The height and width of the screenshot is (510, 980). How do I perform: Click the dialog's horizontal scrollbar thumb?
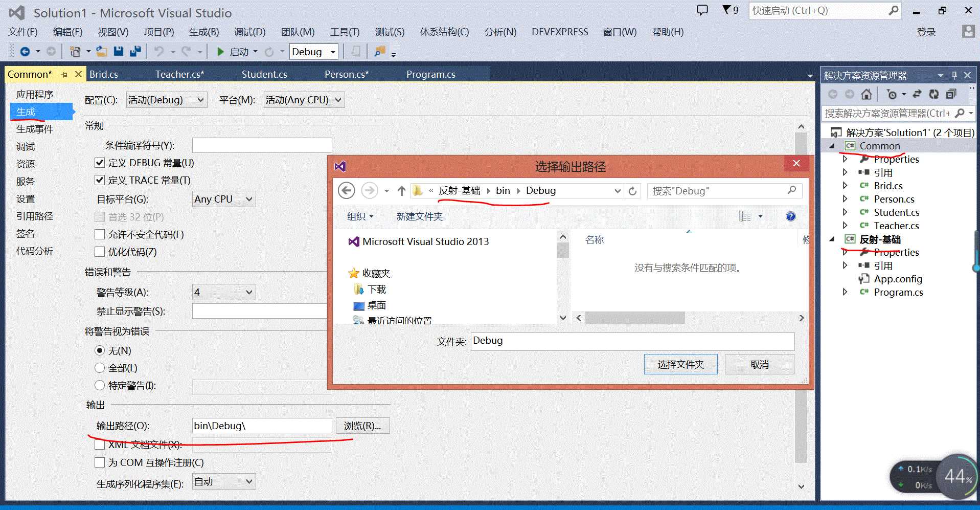635,318
